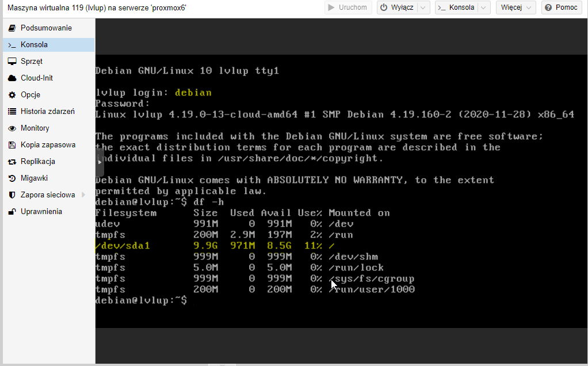Image resolution: width=588 pixels, height=366 pixels.
Task: Click the Migawki history icon
Action: 12,178
